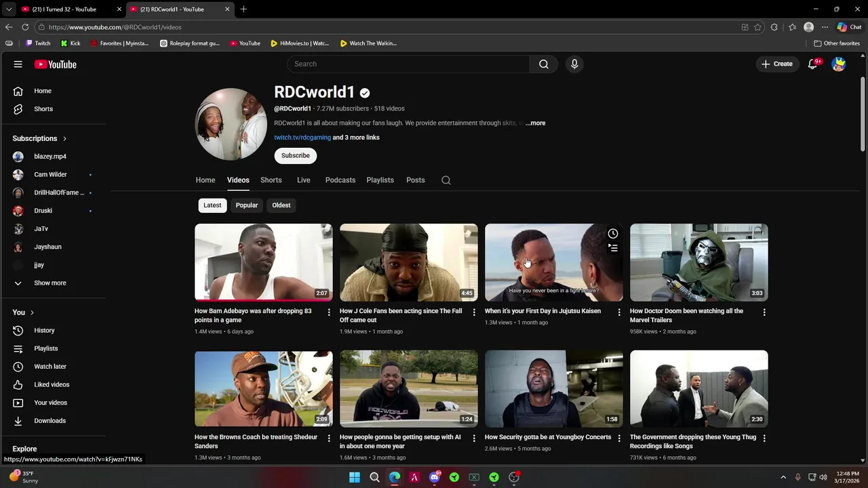Viewport: 868px width, 488px height.
Task: Open Other favorites folder
Action: [837, 43]
